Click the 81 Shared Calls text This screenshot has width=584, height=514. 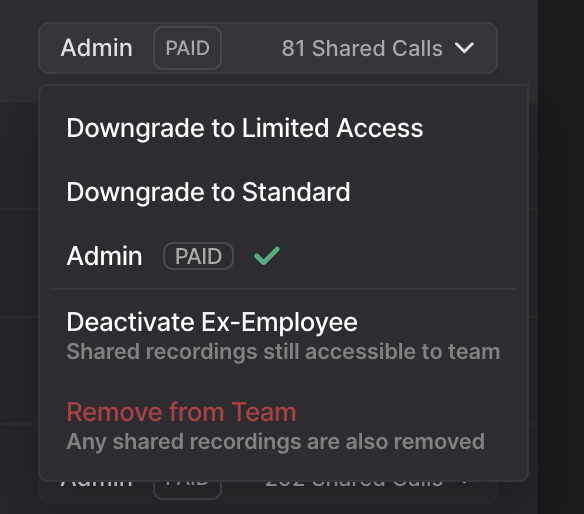click(x=362, y=48)
